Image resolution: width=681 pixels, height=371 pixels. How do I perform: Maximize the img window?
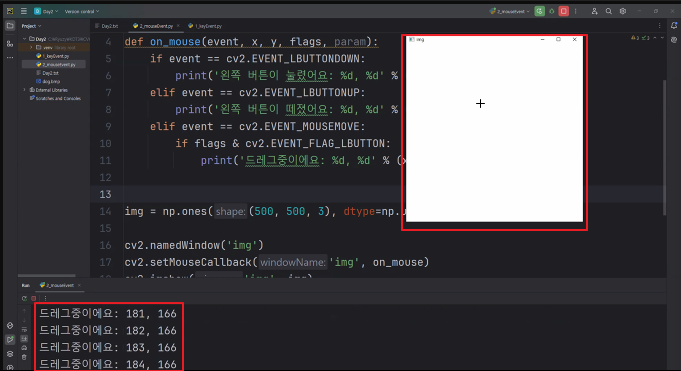(x=559, y=40)
